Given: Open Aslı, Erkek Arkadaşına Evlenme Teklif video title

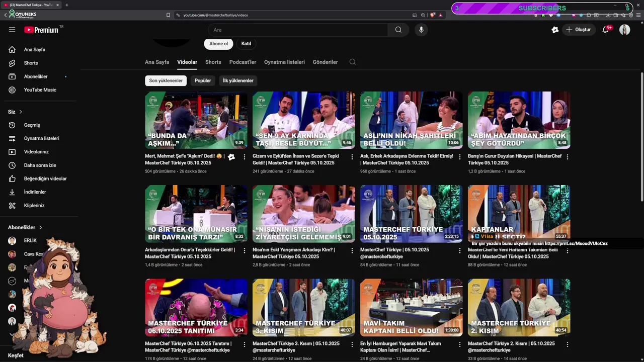Looking at the screenshot, I should click(x=407, y=159).
